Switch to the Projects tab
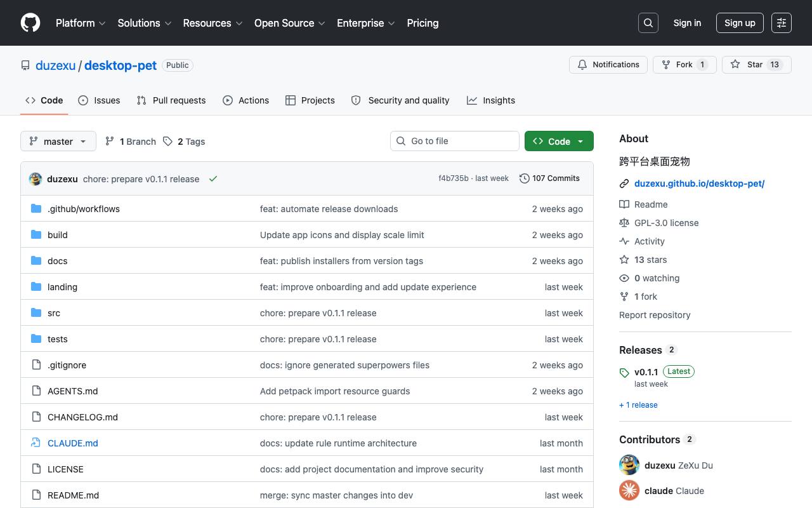This screenshot has width=812, height=508. pos(310,100)
